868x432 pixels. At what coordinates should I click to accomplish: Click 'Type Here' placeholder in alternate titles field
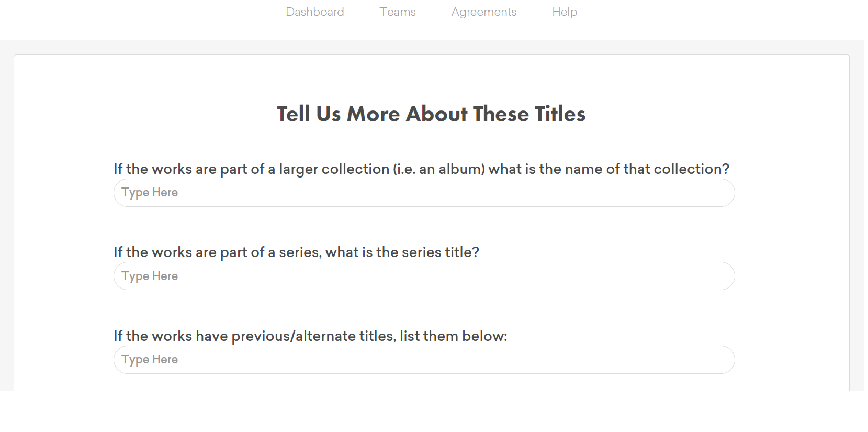(150, 360)
